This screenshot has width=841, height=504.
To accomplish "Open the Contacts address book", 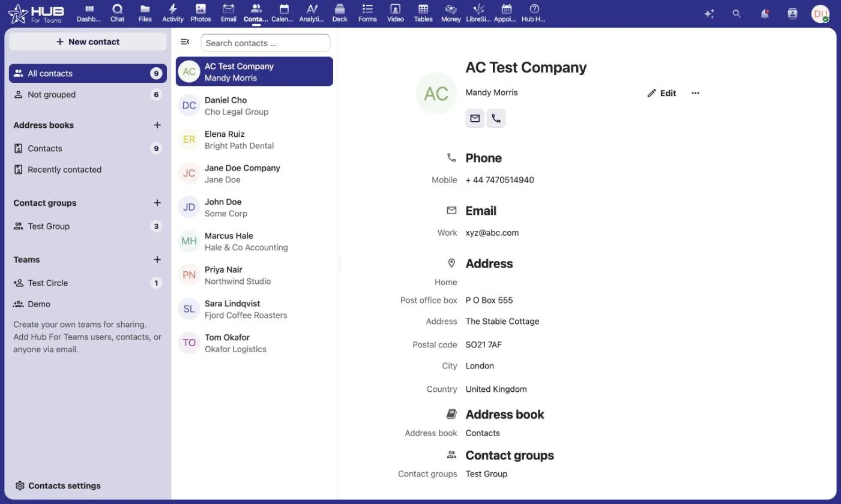I will pos(88,148).
